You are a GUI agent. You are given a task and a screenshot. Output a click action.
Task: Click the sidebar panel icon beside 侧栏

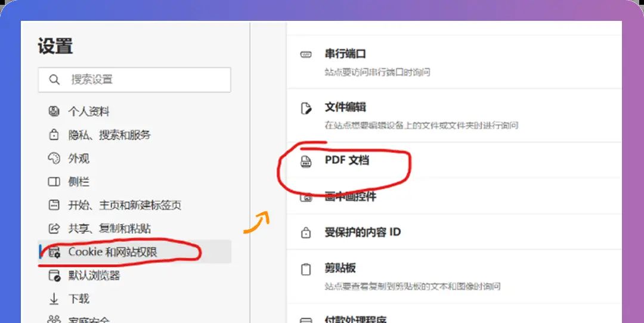[x=54, y=182]
